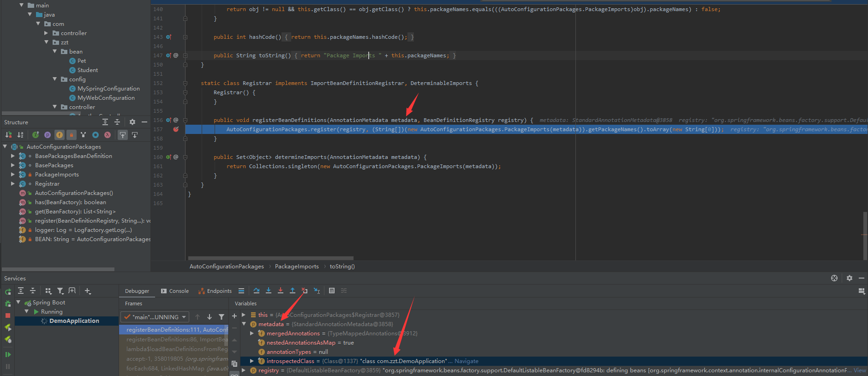Expand Registrar node in Structure
Viewport: 868px width, 376px height.
[13, 184]
